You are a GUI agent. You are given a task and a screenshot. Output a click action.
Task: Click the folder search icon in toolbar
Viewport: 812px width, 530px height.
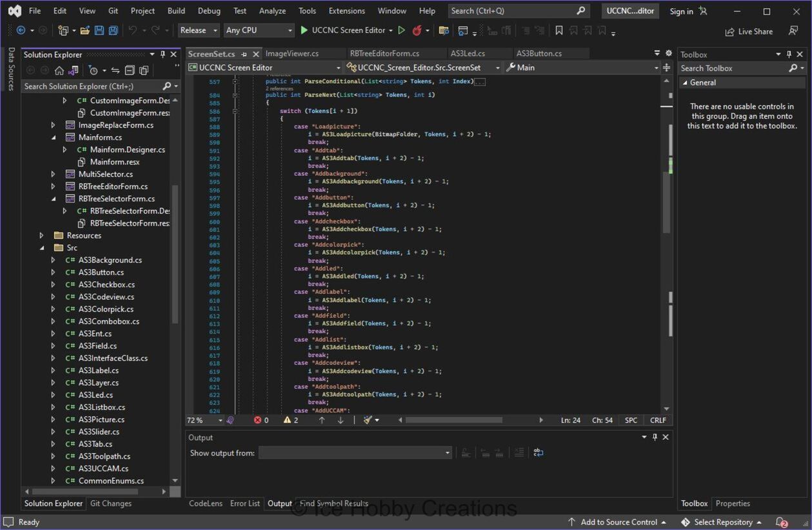tap(444, 30)
